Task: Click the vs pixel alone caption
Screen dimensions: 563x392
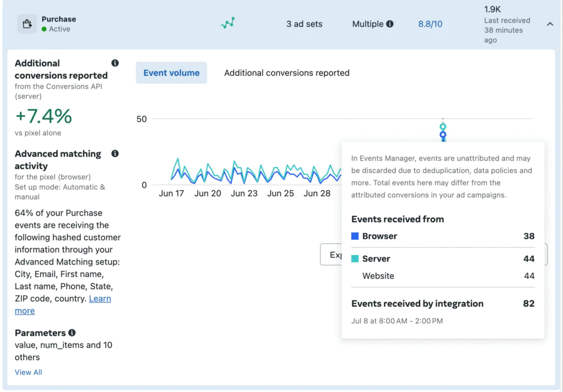Action: (x=38, y=133)
